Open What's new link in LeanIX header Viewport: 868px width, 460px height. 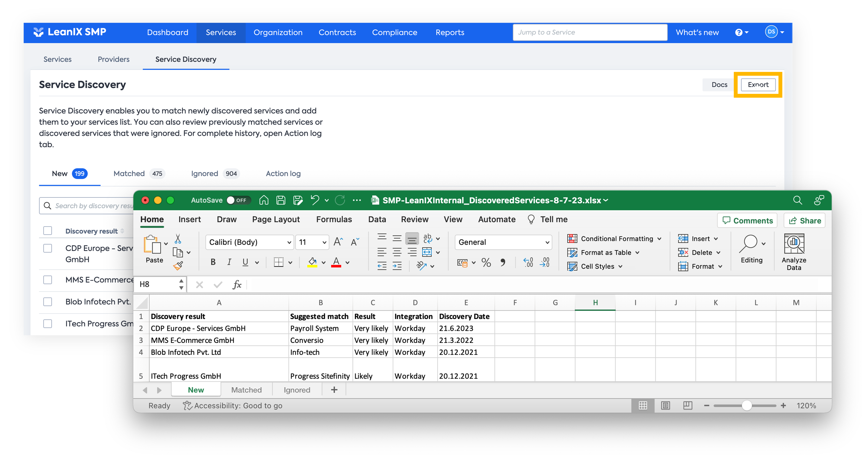(697, 32)
